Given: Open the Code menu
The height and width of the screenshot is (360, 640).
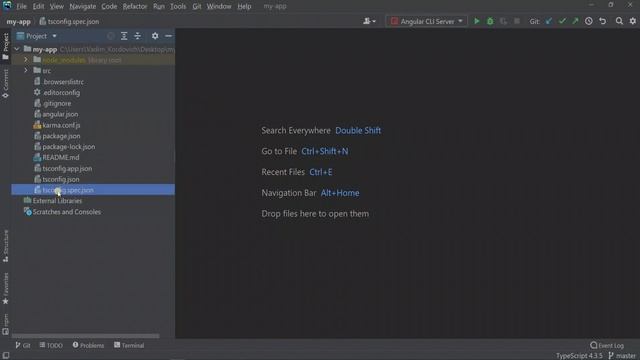Looking at the screenshot, I should pos(109,7).
